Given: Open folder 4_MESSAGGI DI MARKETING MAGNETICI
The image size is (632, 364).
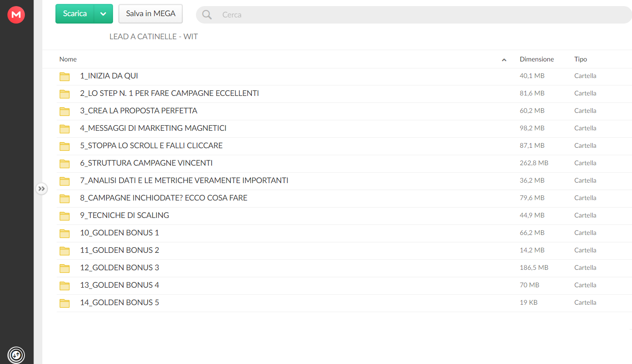Looking at the screenshot, I should [153, 128].
